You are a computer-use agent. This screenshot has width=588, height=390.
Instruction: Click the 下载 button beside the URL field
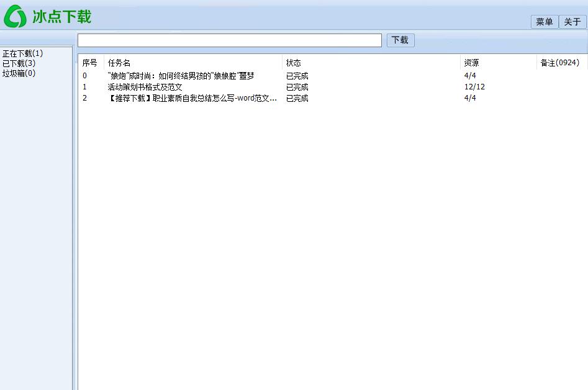pyautogui.click(x=400, y=40)
